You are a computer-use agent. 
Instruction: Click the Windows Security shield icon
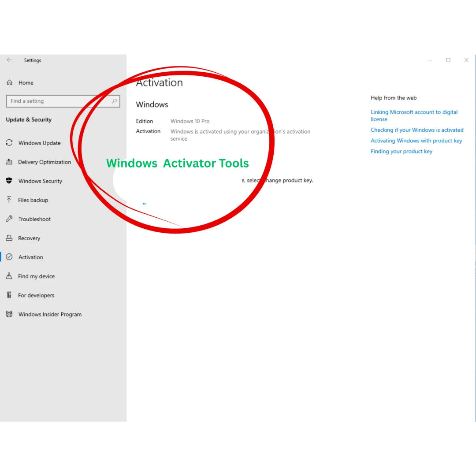(9, 181)
